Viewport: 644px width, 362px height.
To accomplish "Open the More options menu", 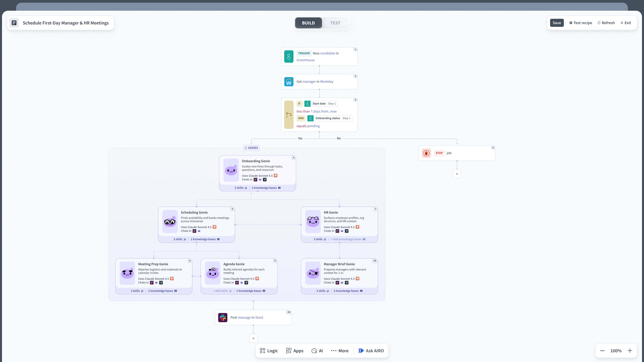I will tap(339, 351).
